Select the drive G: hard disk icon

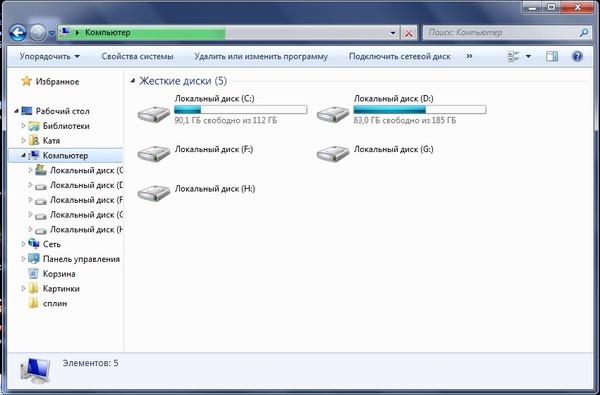[333, 154]
